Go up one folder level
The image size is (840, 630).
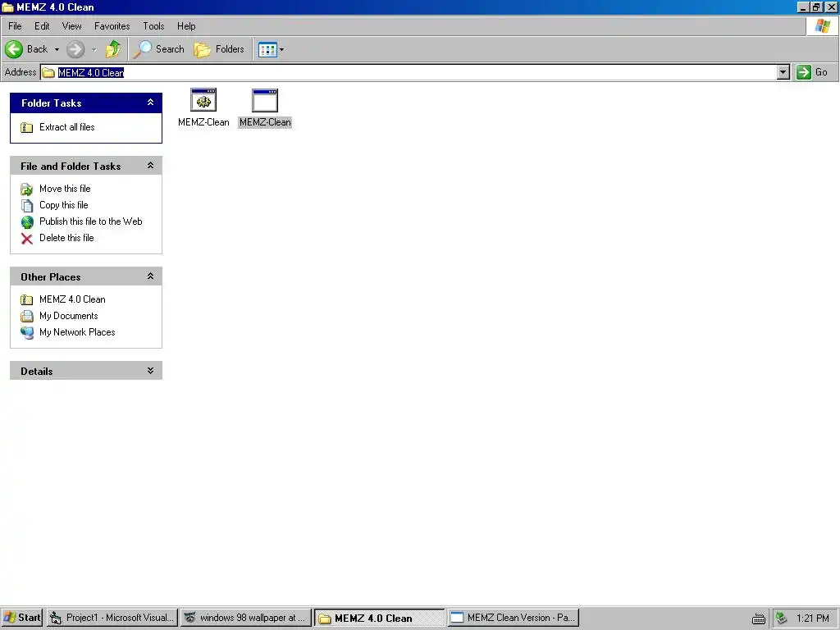point(113,49)
